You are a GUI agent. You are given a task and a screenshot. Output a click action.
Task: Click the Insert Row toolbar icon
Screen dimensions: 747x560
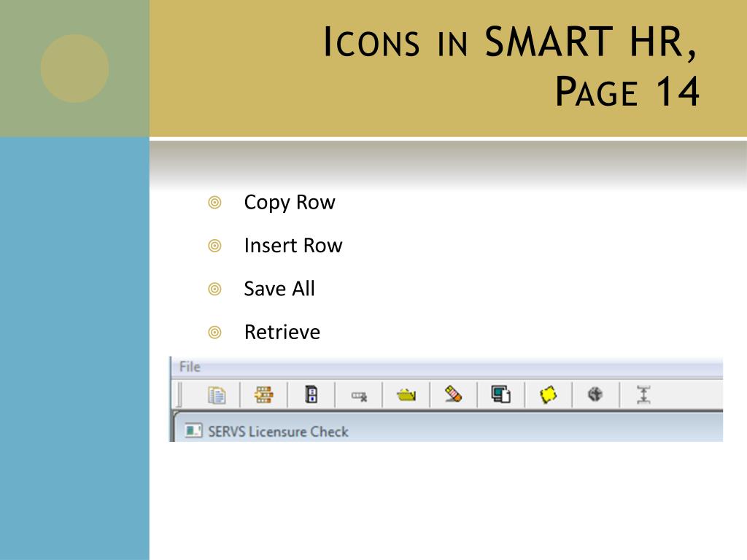coord(263,394)
